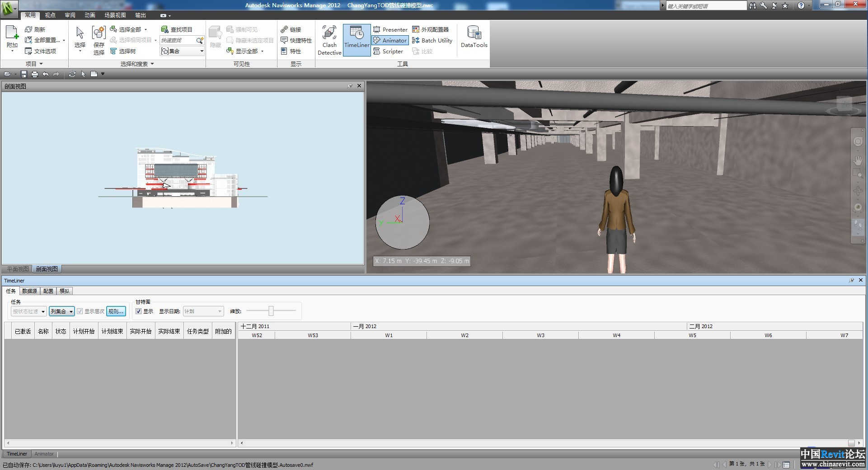Screen dimensions: 868x470
Task: Switch to the 场景视图 ribbon tab
Action: point(115,15)
